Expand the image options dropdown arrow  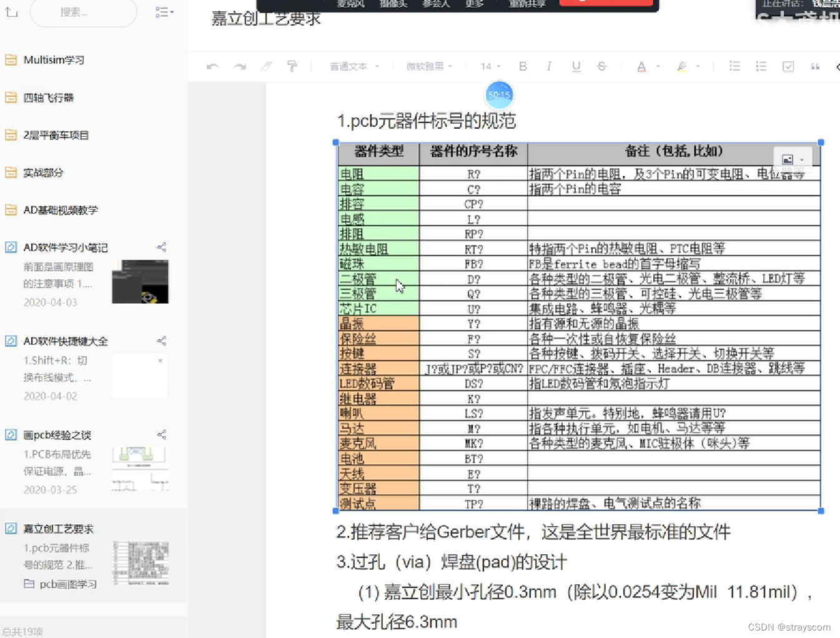(802, 160)
